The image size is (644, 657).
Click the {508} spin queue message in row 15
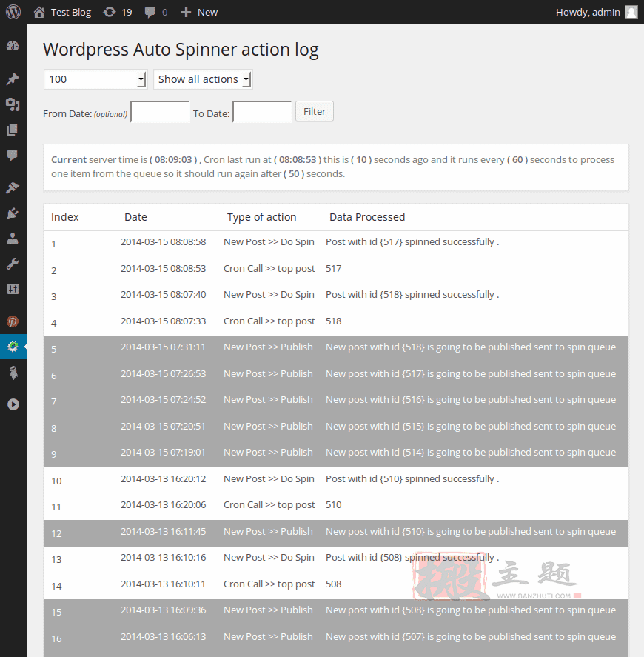pyautogui.click(x=471, y=610)
